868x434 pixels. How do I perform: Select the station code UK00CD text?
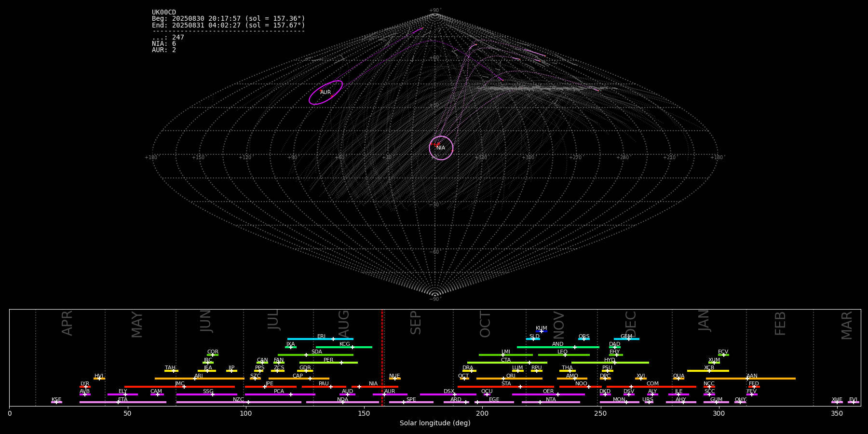[x=164, y=13]
